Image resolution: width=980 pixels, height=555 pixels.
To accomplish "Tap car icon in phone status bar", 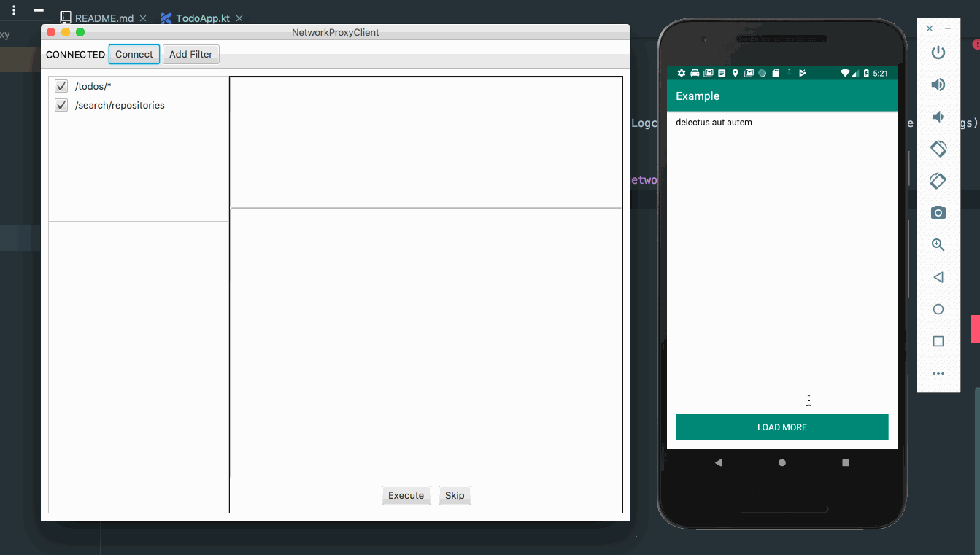I will pos(695,73).
